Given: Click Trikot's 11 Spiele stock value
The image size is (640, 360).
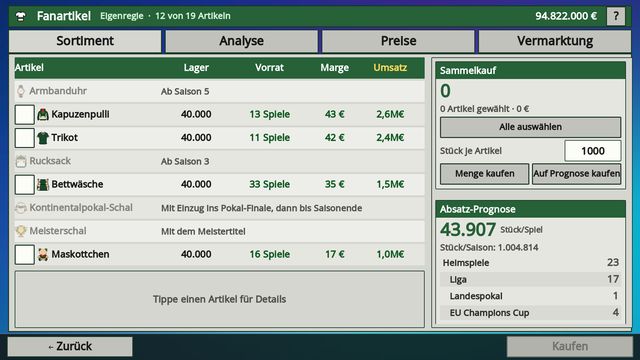Looking at the screenshot, I should [270, 138].
